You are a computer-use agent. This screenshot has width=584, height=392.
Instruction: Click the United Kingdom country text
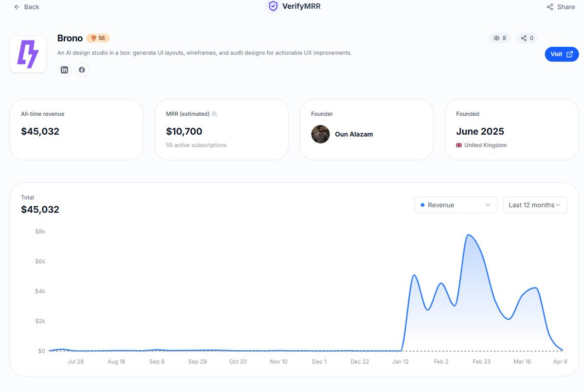click(485, 145)
